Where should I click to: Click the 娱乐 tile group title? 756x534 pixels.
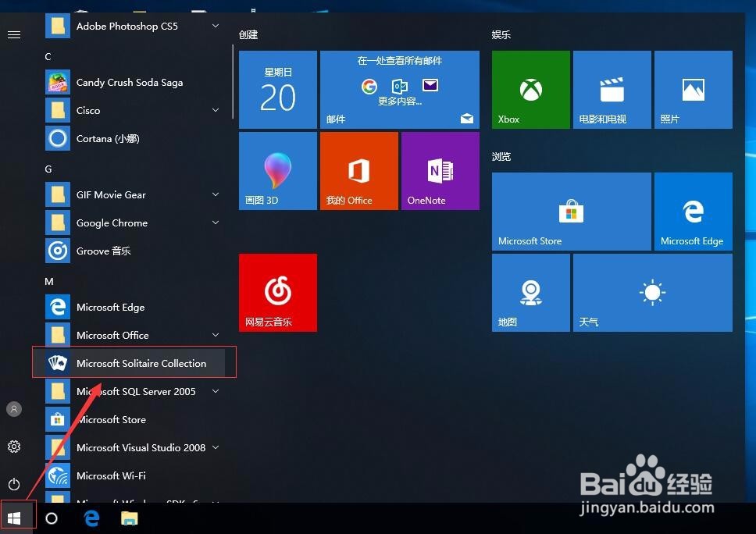click(x=501, y=34)
